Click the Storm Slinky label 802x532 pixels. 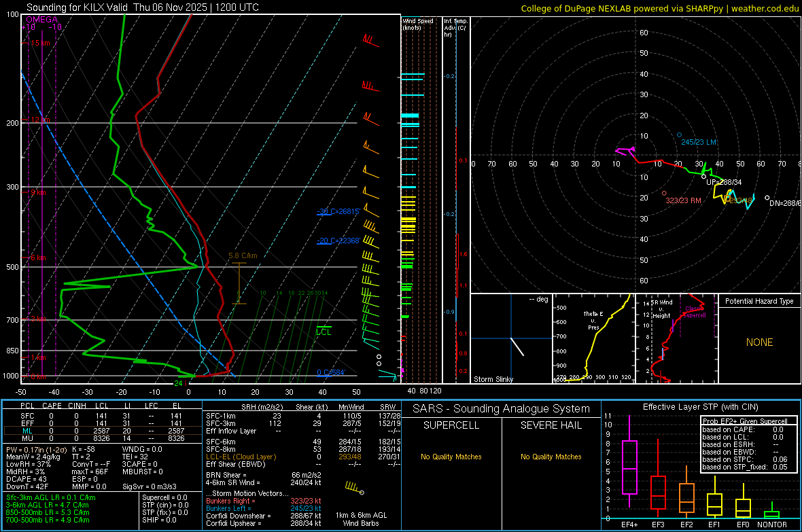[493, 379]
